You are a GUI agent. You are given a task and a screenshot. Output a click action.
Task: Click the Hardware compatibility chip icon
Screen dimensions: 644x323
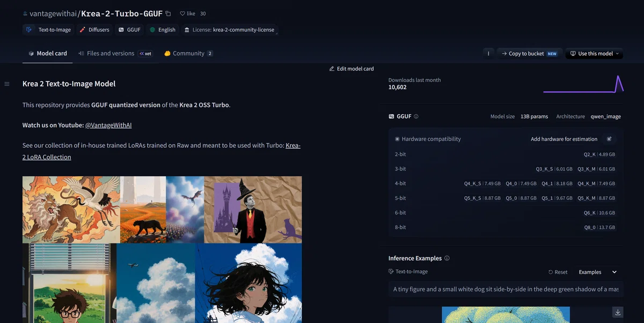397,139
